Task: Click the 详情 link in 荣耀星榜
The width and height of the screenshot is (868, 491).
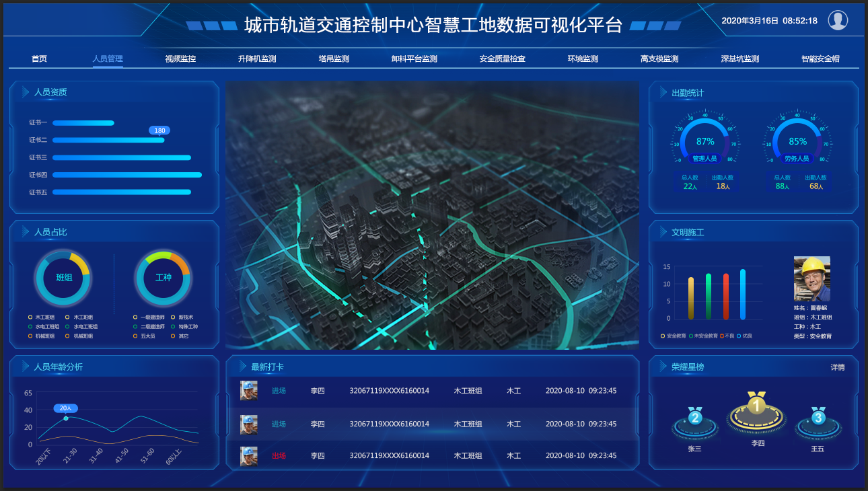Action: pos(838,367)
